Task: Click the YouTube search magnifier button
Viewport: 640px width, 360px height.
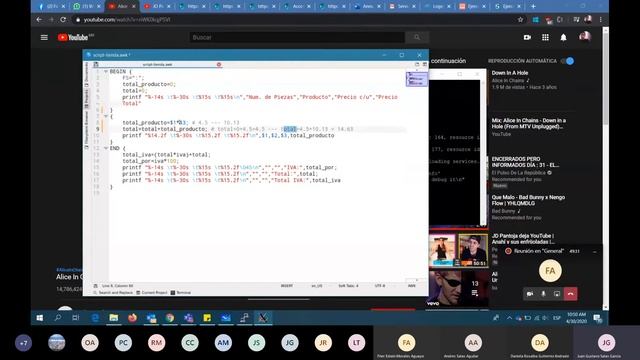Action: (x=417, y=38)
